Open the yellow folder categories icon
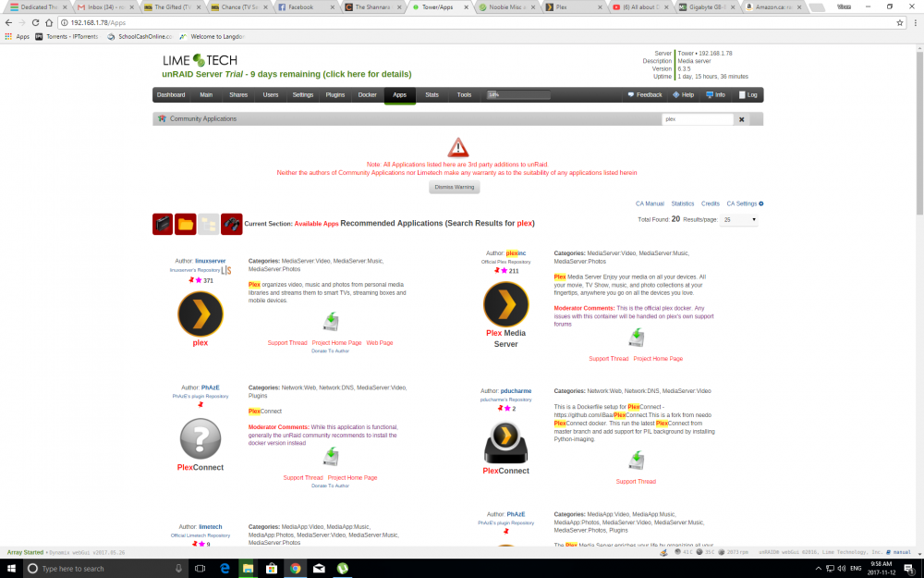Screen dimensions: 924x578 click(186, 224)
